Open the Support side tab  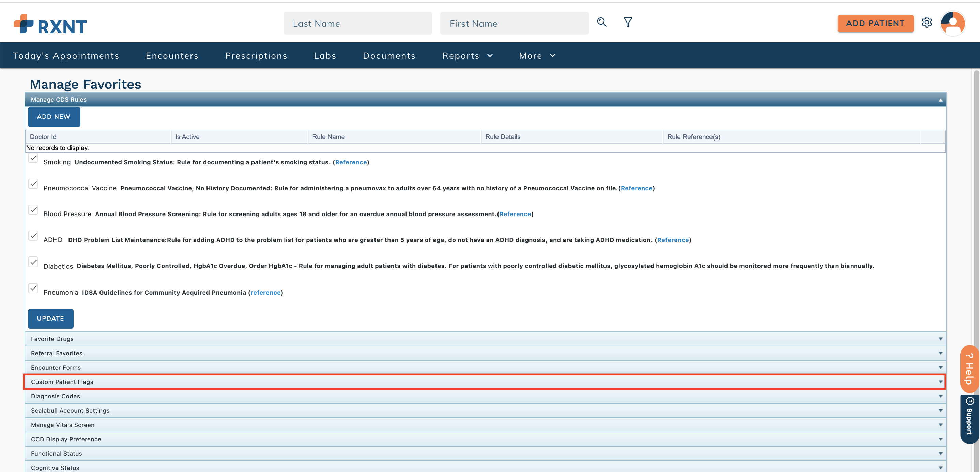tap(969, 419)
